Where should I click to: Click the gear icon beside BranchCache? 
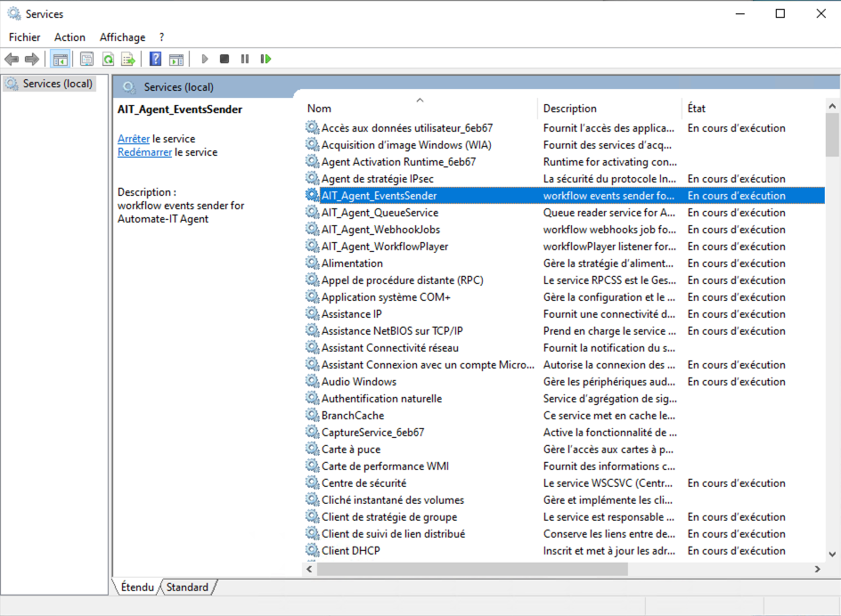(x=312, y=415)
